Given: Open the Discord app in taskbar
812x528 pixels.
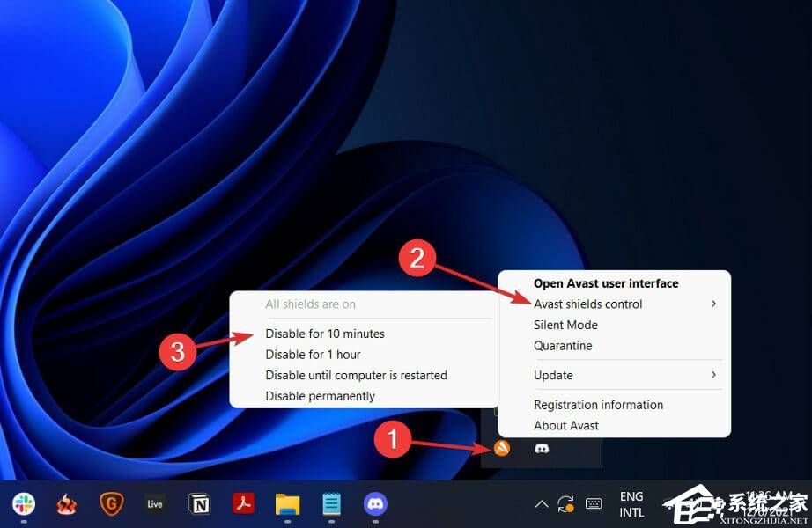Looking at the screenshot, I should coord(375,503).
